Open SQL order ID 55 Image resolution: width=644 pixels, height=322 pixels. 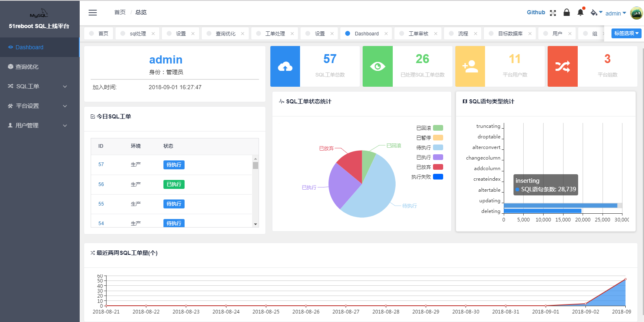point(101,204)
